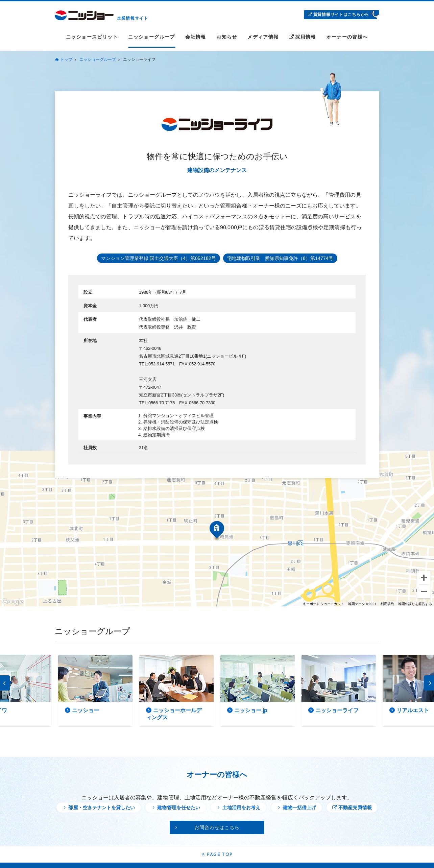Click arrow icon beside ニッショー.jp title
The width and height of the screenshot is (434, 868).
click(x=230, y=710)
